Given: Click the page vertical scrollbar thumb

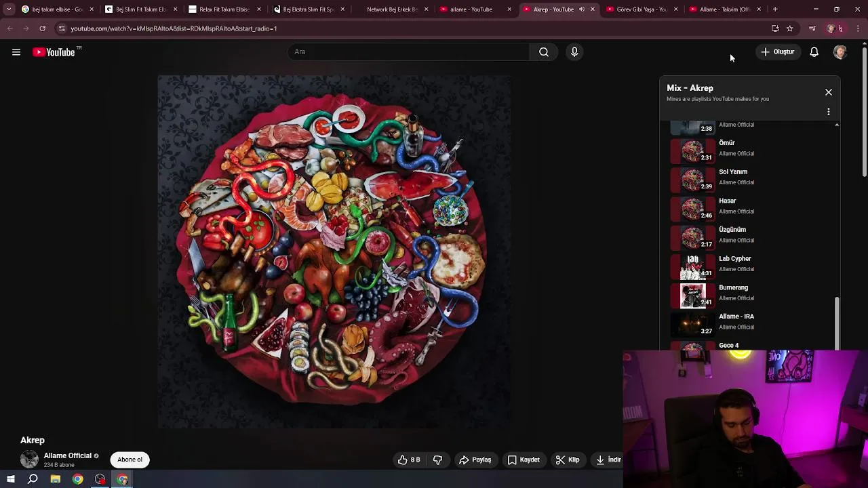Looking at the screenshot, I should point(865,112).
